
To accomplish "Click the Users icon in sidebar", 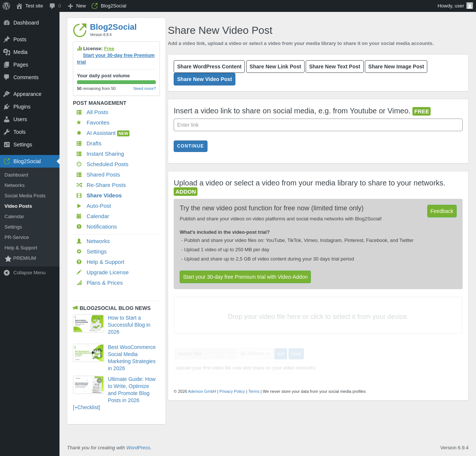I will (x=7, y=119).
